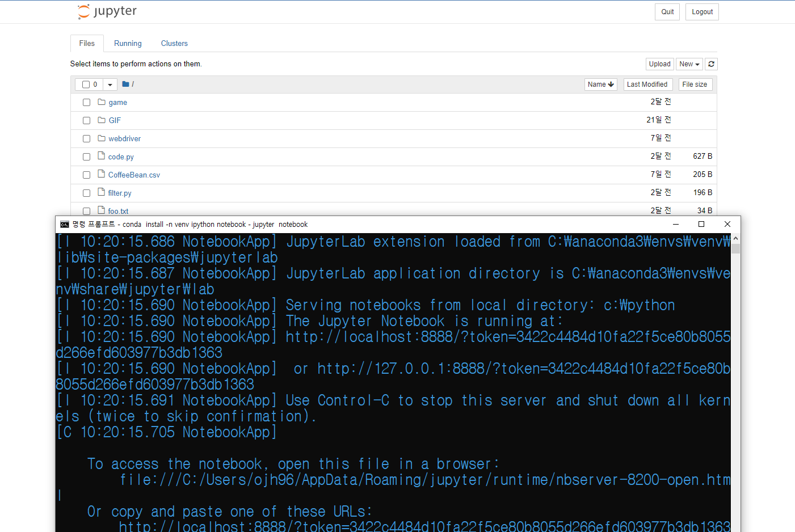The image size is (795, 532).
Task: Click the command prompt window icon
Action: [65, 225]
